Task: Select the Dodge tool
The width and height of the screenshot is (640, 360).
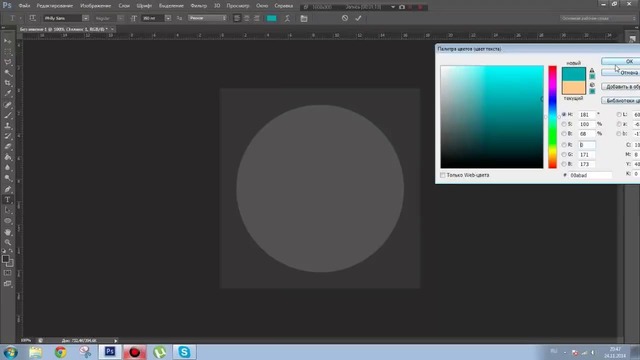Action: tap(8, 178)
